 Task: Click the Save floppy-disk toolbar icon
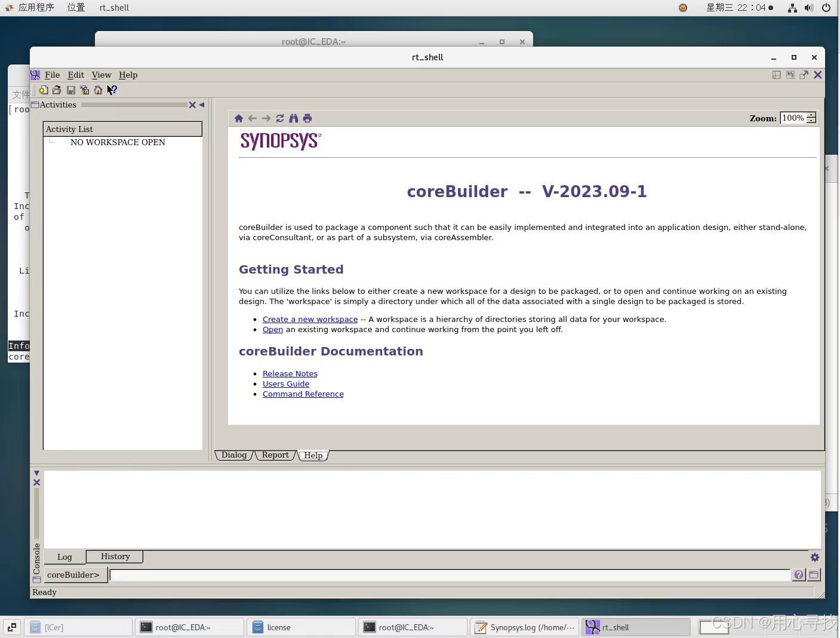71,90
